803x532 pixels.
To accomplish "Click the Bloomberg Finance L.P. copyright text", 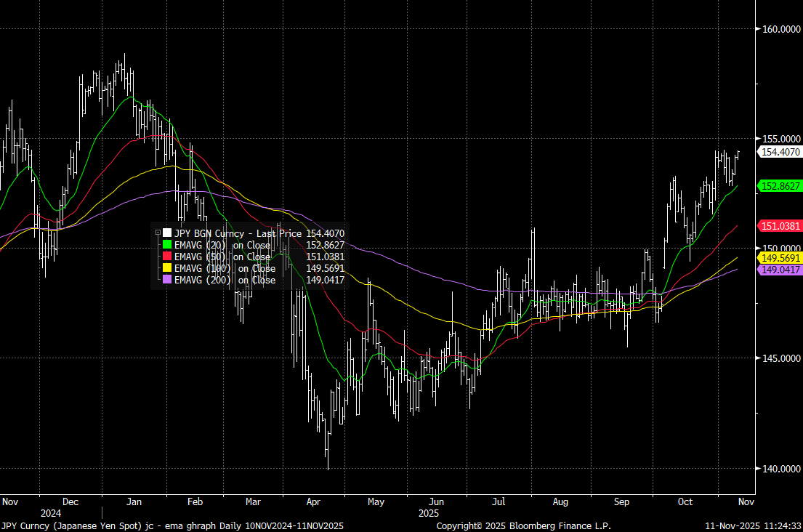I will tap(523, 525).
